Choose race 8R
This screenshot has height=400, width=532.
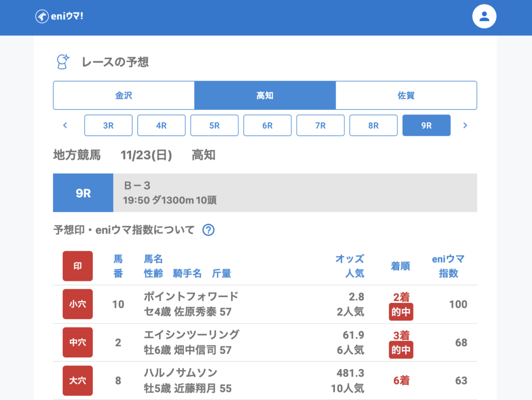(373, 125)
